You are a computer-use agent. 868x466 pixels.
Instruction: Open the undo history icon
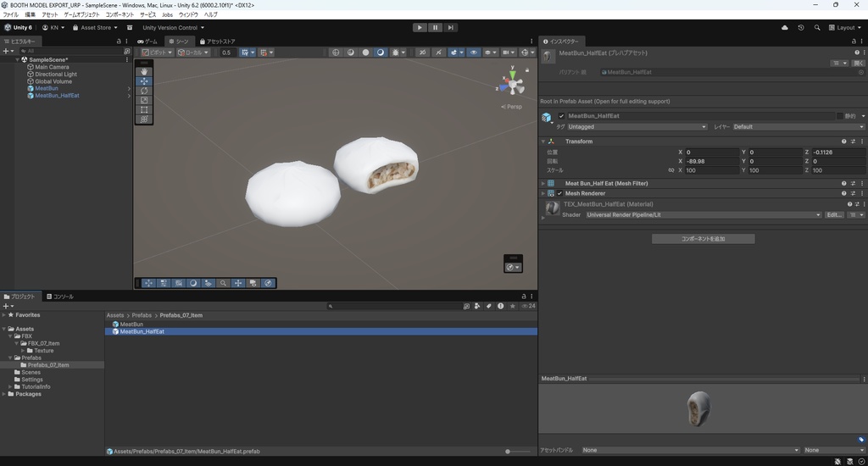pos(801,27)
